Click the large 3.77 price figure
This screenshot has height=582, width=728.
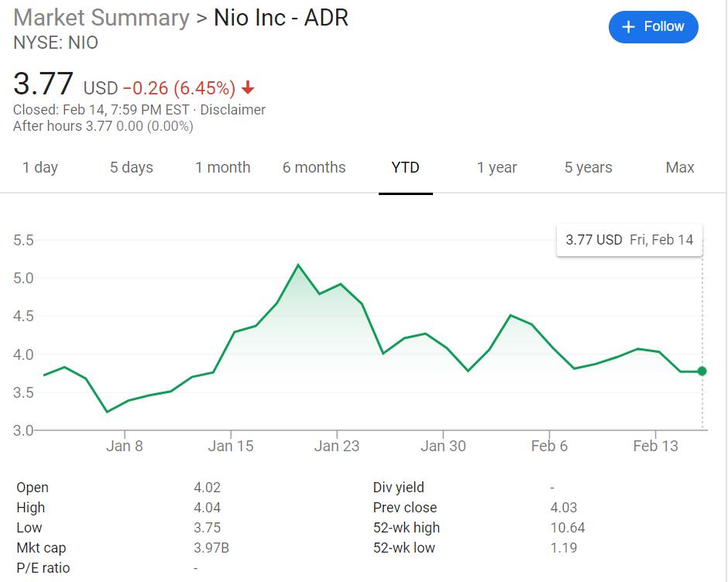pyautogui.click(x=43, y=84)
